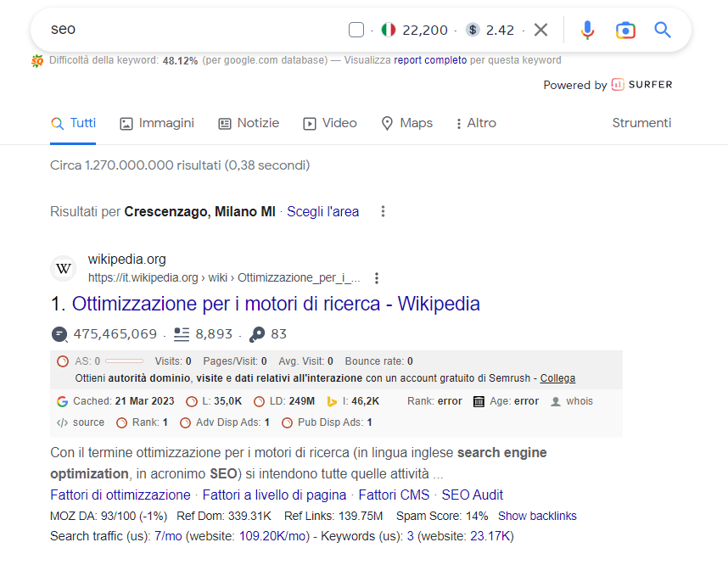Click the word count icon beside 8,893
This screenshot has width=728, height=587.
click(x=182, y=334)
